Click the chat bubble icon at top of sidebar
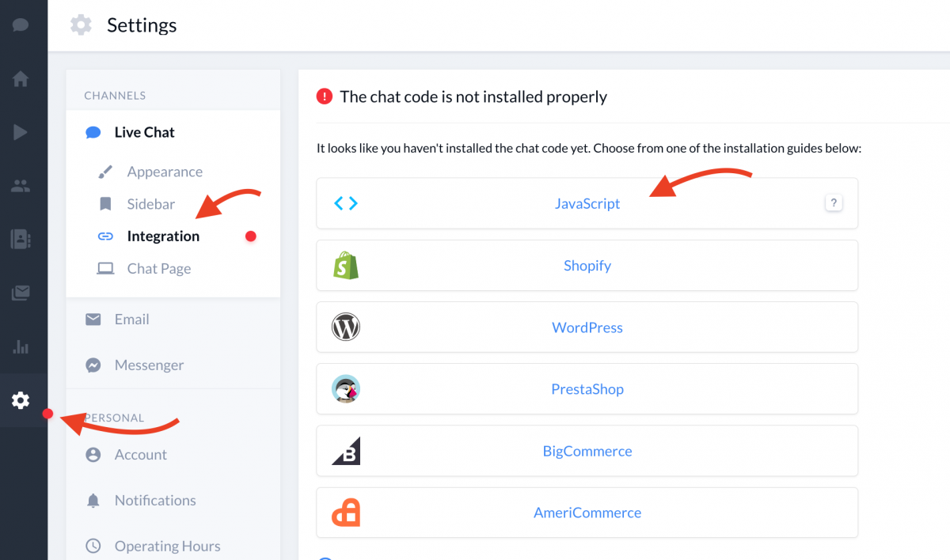 (x=21, y=25)
